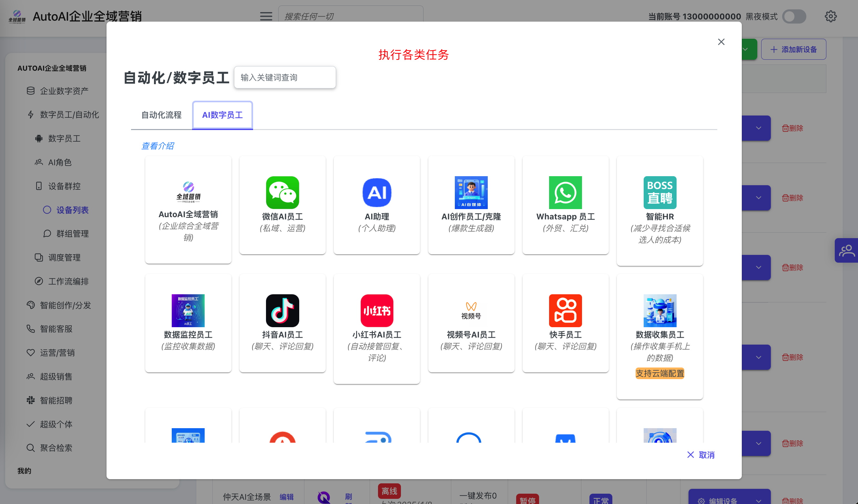The width and height of the screenshot is (858, 504).
Task: Toggle the 黑夜模式 dark mode switch
Action: pyautogui.click(x=794, y=16)
